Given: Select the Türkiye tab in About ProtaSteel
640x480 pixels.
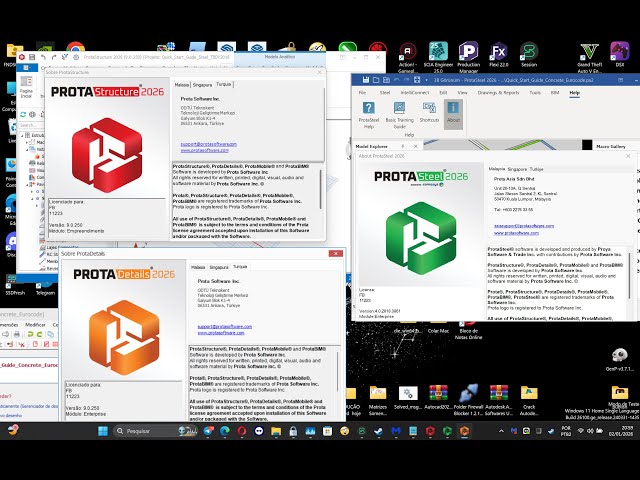Looking at the screenshot, I should click(536, 169).
